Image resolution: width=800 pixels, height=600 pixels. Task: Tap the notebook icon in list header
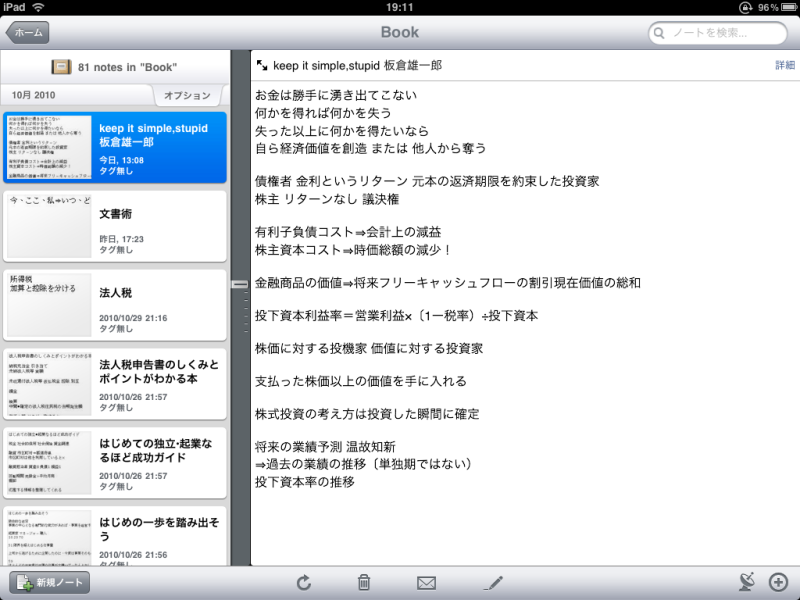(x=62, y=67)
